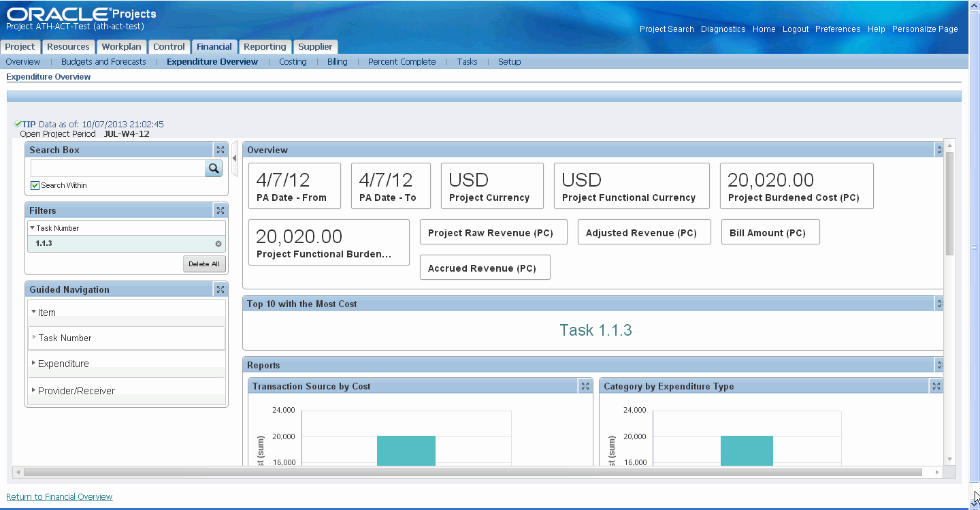Click the horizontal scrollbar's right arrow

[937, 472]
